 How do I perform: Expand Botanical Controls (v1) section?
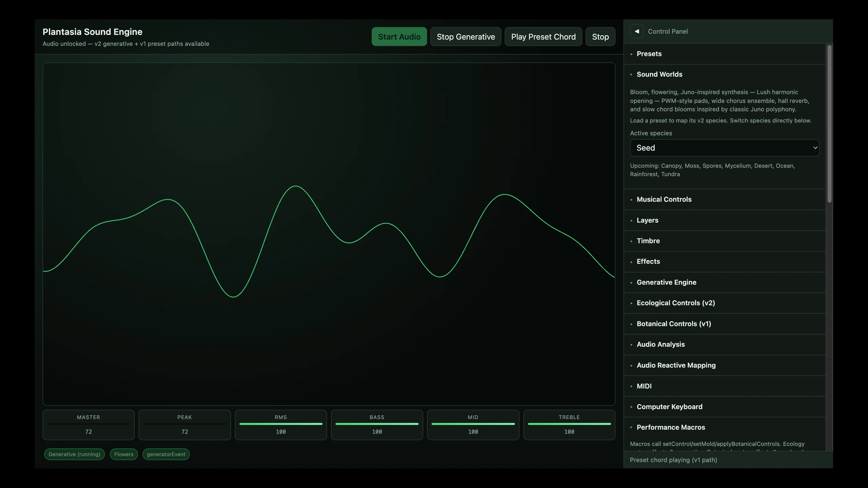tap(725, 324)
